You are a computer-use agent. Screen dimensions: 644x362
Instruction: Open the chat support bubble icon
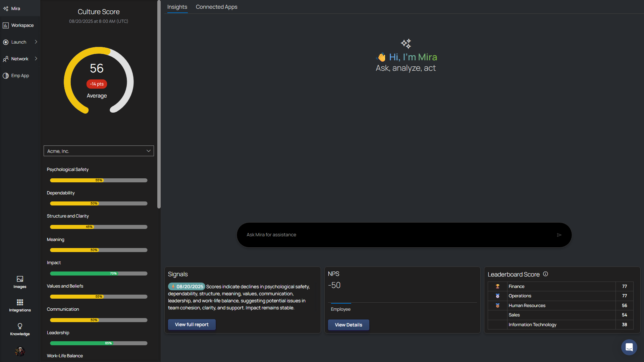pyautogui.click(x=629, y=347)
